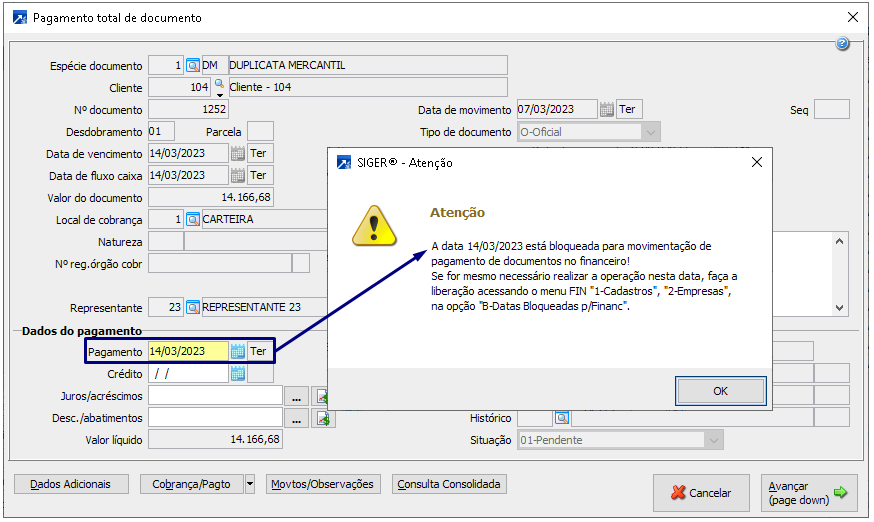The width and height of the screenshot is (874, 522).
Task: Click the Valor líquido field
Action: pyautogui.click(x=215, y=440)
